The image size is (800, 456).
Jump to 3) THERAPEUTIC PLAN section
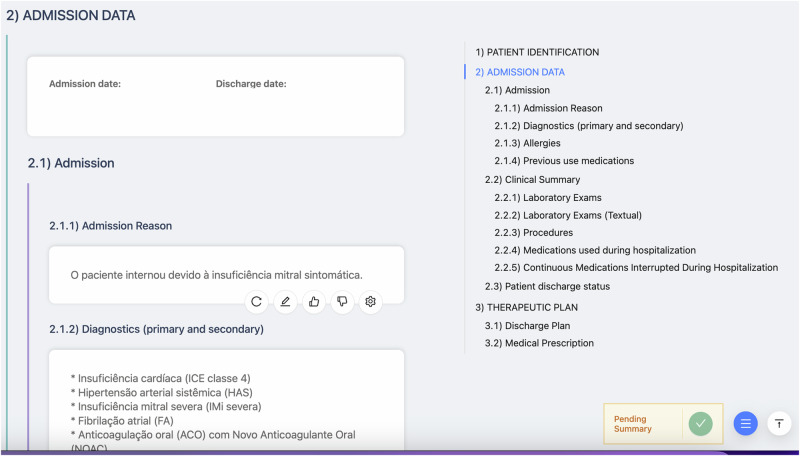(526, 307)
